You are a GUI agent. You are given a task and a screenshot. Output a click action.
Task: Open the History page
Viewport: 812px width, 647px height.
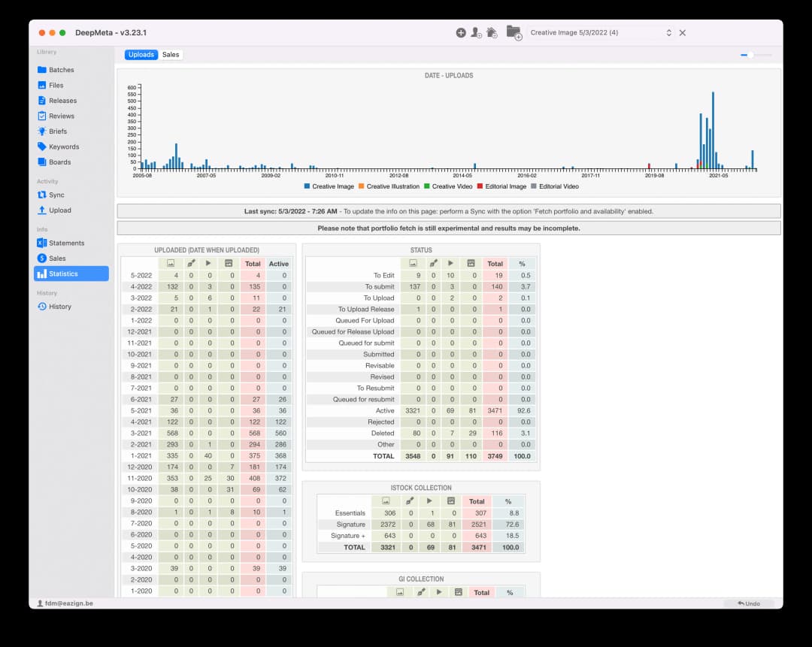tap(54, 307)
